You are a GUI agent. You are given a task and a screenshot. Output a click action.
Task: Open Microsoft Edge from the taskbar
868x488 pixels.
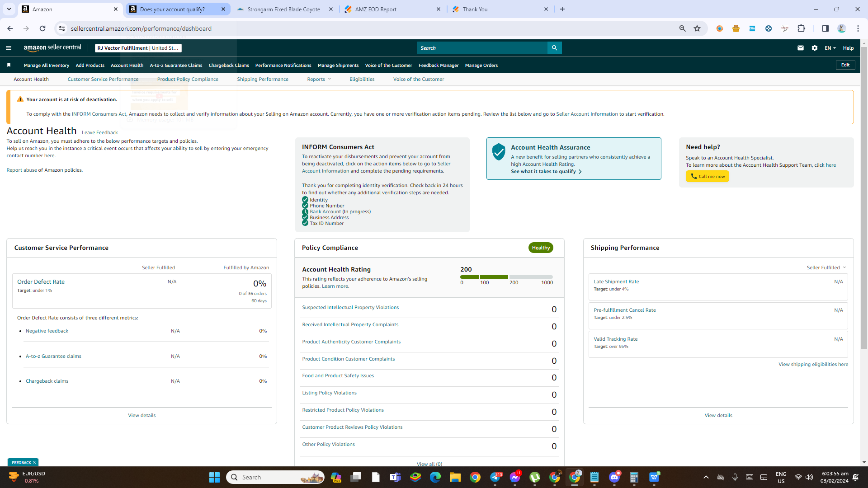[x=435, y=477]
